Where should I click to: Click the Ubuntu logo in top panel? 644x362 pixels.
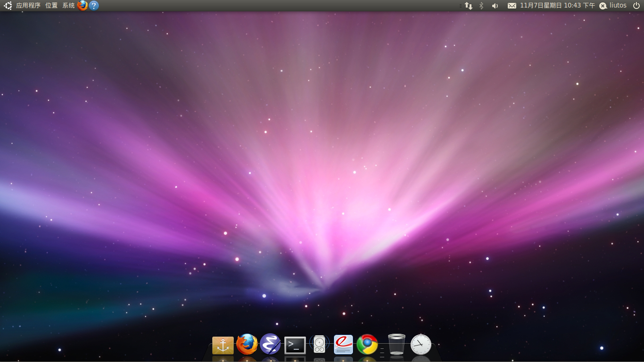[8, 6]
